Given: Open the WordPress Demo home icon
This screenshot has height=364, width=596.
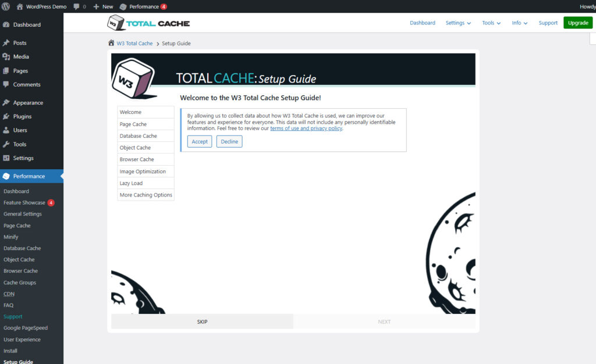Looking at the screenshot, I should [20, 6].
